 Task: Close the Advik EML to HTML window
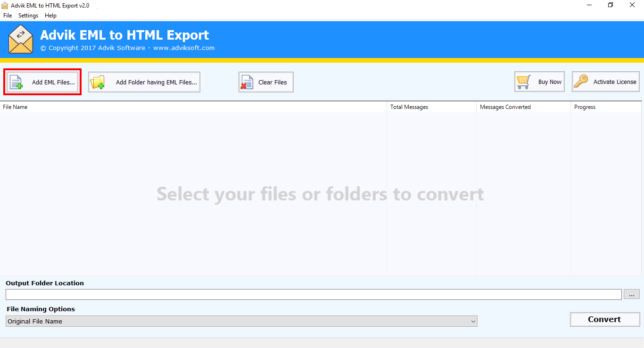pyautogui.click(x=632, y=5)
